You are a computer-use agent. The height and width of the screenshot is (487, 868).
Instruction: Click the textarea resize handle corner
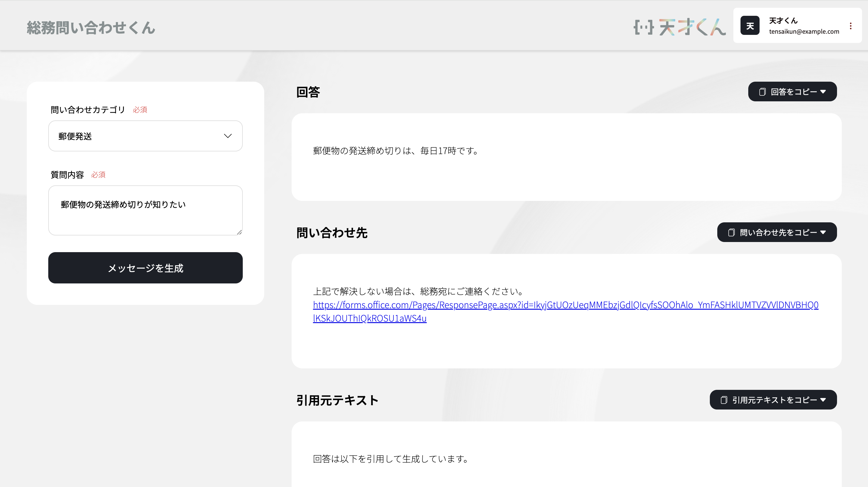(x=239, y=232)
